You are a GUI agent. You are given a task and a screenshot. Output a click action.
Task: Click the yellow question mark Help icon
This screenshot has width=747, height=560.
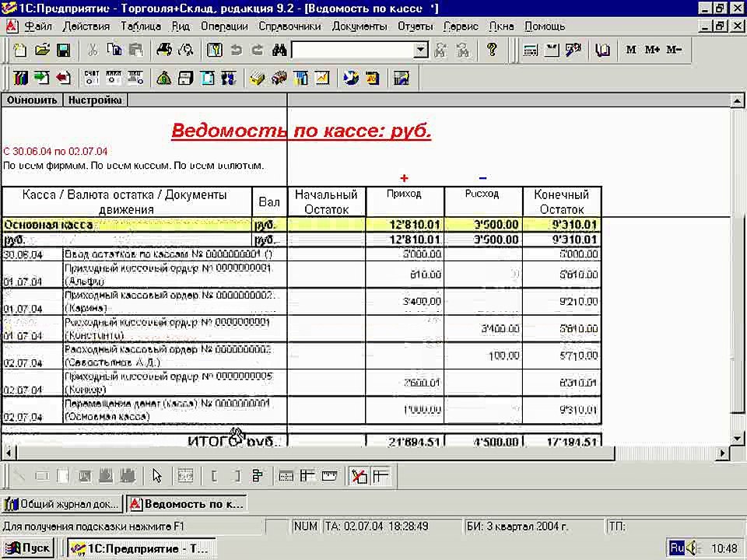pyautogui.click(x=492, y=50)
